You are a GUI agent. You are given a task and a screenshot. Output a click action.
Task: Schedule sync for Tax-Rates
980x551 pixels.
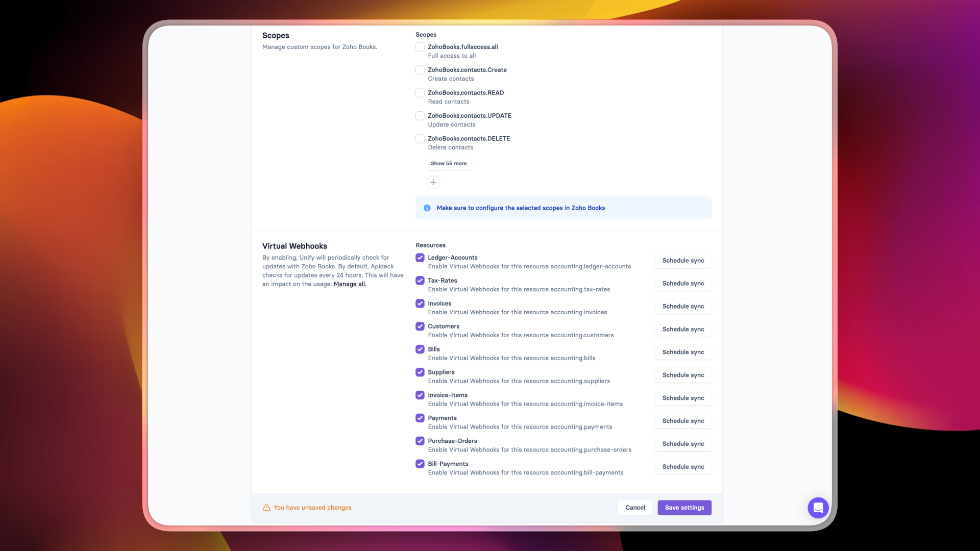tap(683, 284)
